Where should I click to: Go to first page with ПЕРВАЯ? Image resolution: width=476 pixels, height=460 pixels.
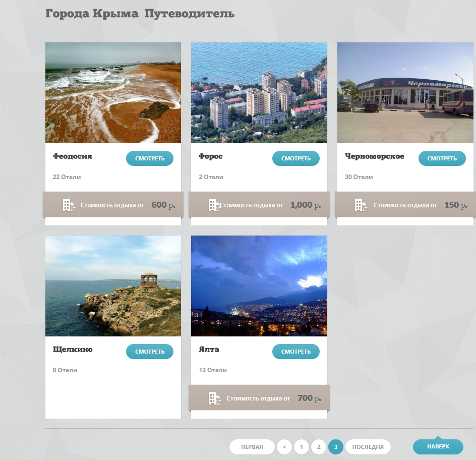point(252,447)
